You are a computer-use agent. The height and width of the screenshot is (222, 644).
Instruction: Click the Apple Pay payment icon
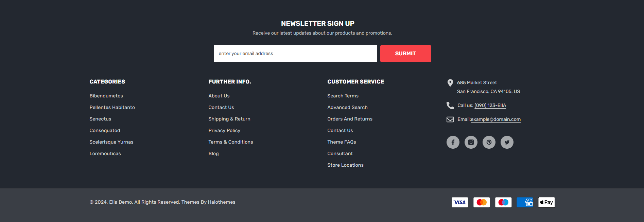click(546, 202)
